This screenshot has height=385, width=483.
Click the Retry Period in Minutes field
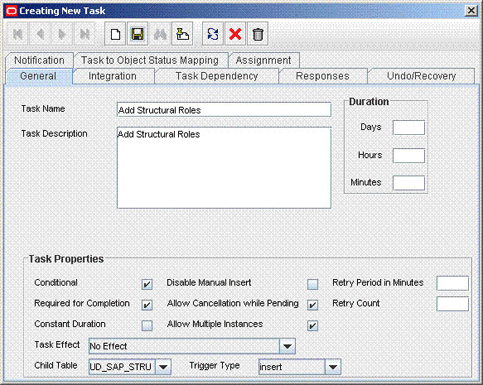pos(452,283)
